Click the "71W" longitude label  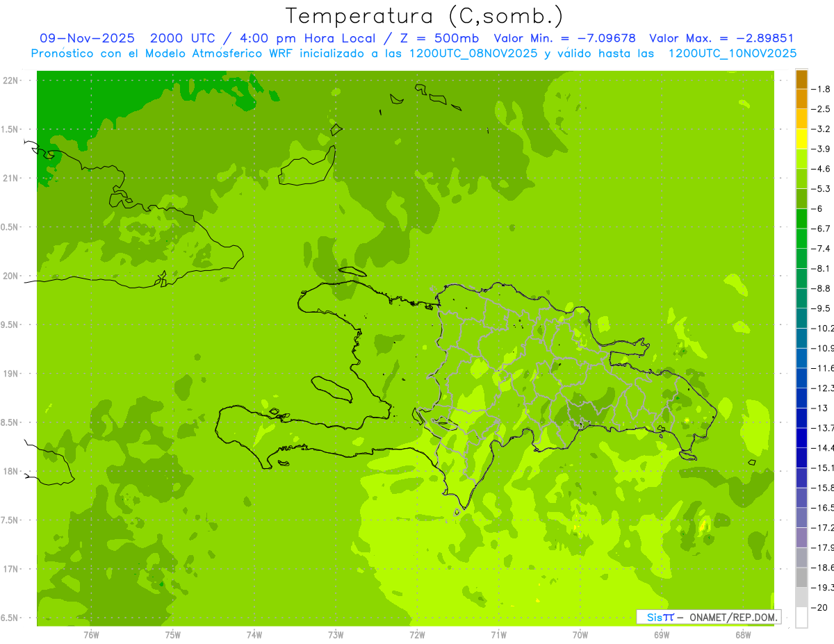coord(499,634)
